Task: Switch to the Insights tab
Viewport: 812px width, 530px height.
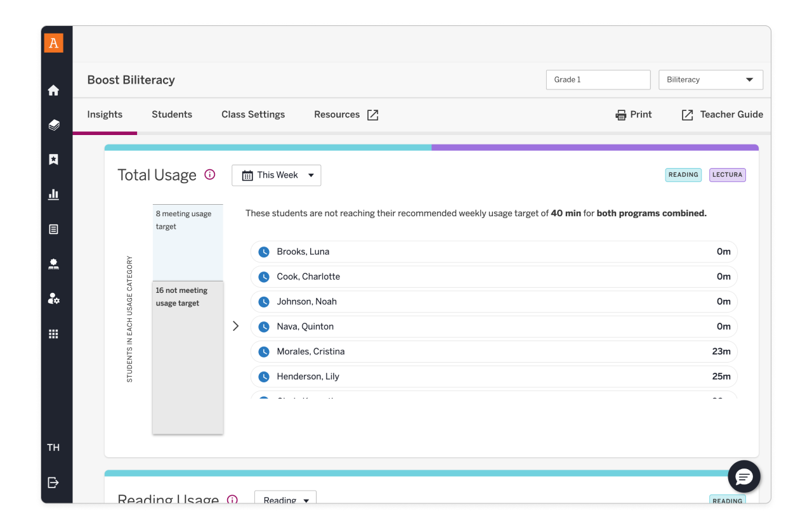Action: coord(105,115)
